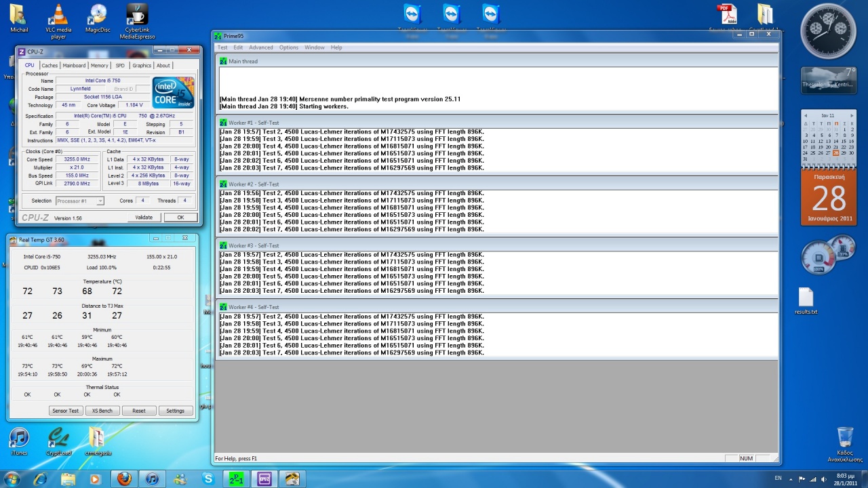
Task: Open Windows Explorer from the taskbar
Action: (x=68, y=479)
